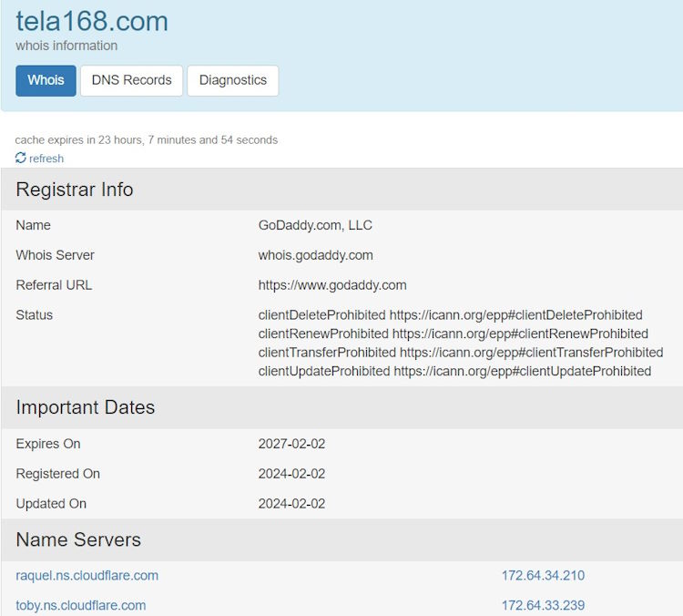Click the clientRenewProhibited status line
This screenshot has width=683, height=616.
pyautogui.click(x=453, y=334)
